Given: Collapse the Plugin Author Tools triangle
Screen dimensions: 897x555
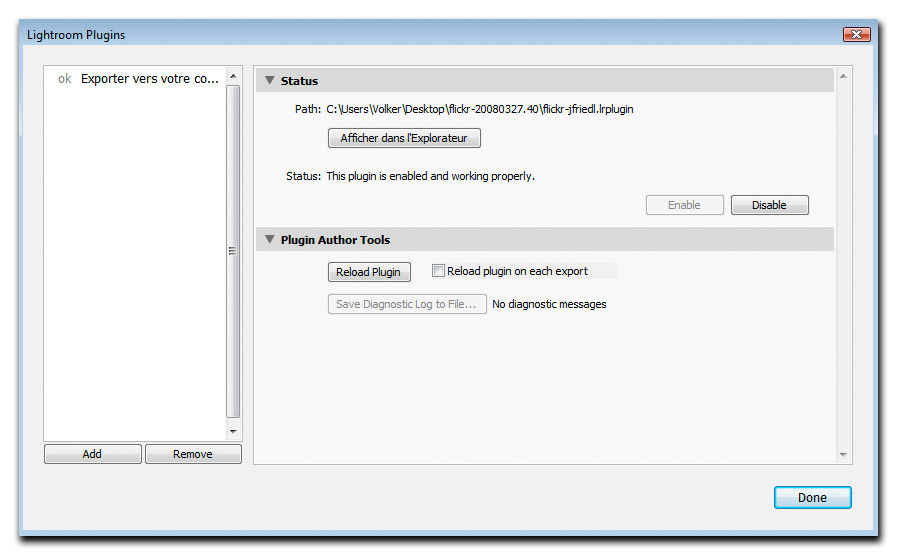Looking at the screenshot, I should (269, 240).
